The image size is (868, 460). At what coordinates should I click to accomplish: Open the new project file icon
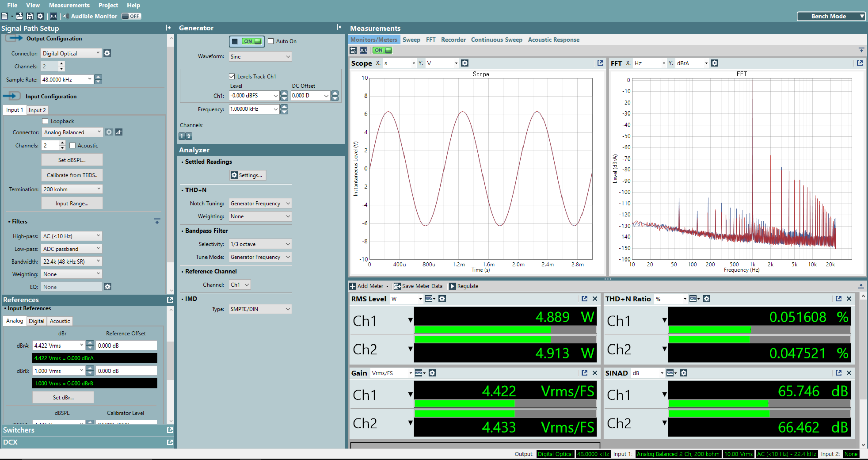tap(5, 16)
